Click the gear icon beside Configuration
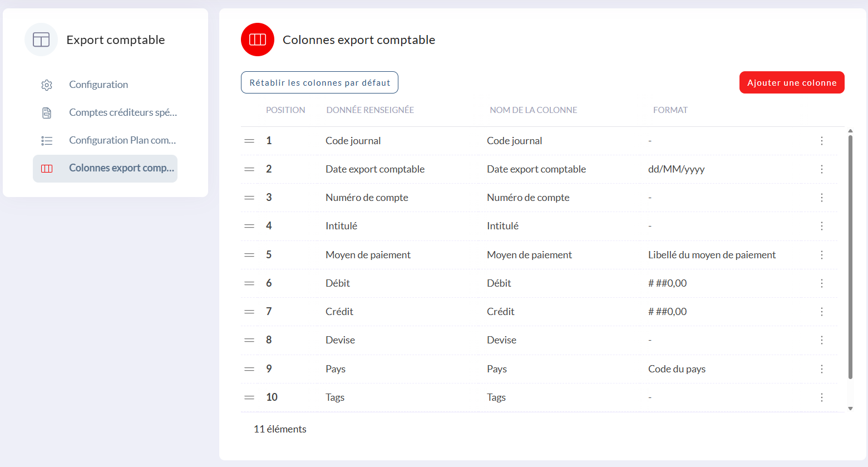 pos(47,85)
